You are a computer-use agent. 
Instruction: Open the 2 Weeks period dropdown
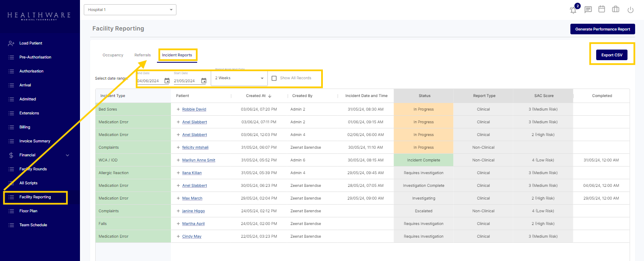click(239, 78)
